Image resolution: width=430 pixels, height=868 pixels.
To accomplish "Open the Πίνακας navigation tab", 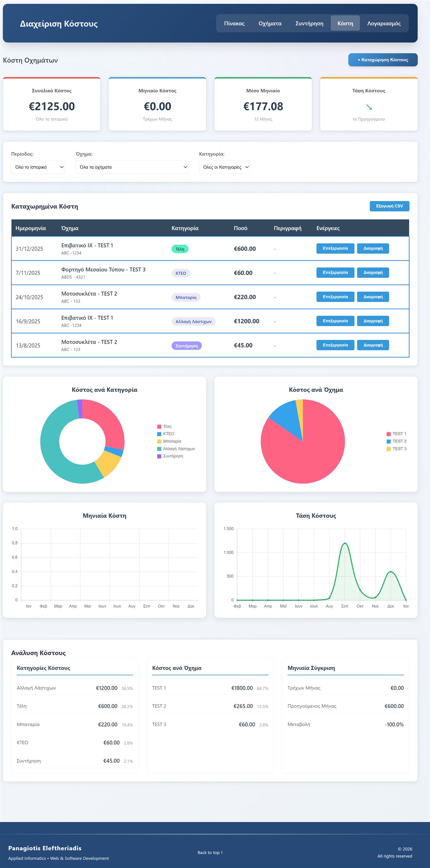I will 234,23.
